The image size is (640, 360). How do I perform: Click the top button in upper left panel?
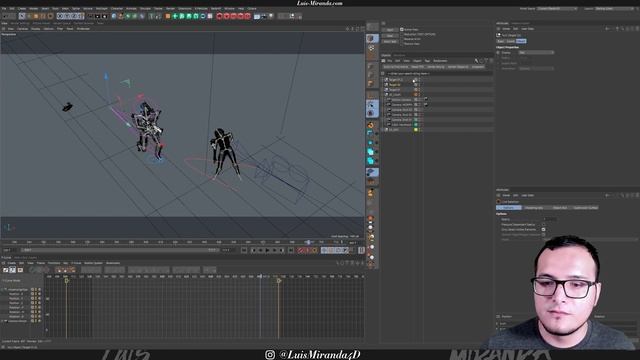390,30
